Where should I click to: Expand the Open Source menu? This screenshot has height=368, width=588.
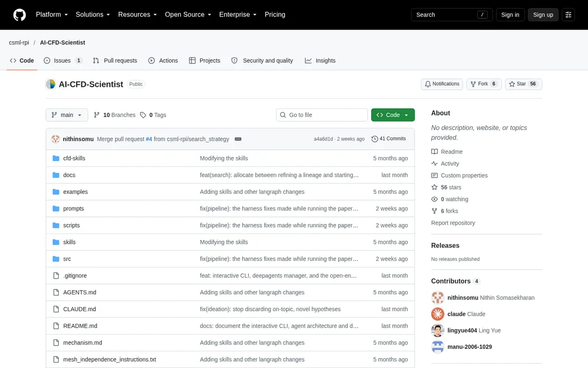(x=188, y=15)
